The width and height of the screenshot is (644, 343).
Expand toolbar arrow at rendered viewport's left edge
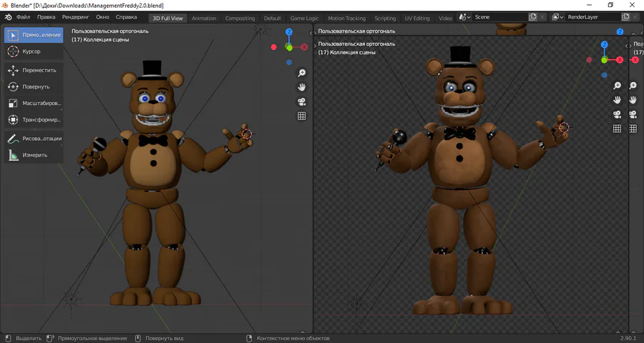(316, 46)
